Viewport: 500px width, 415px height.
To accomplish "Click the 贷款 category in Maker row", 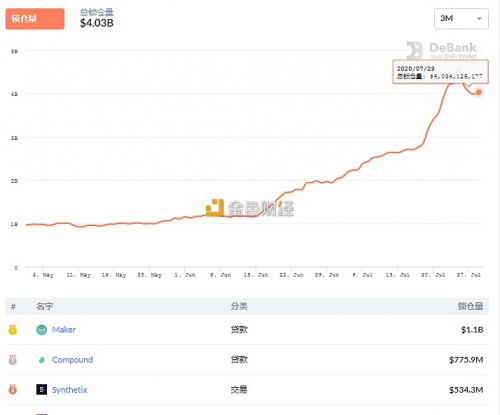I will 239,330.
